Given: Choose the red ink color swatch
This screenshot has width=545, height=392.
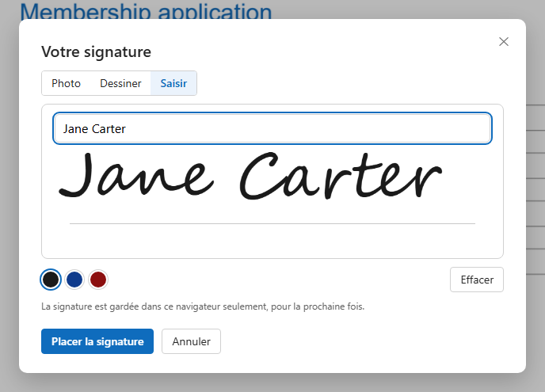Looking at the screenshot, I should point(98,280).
